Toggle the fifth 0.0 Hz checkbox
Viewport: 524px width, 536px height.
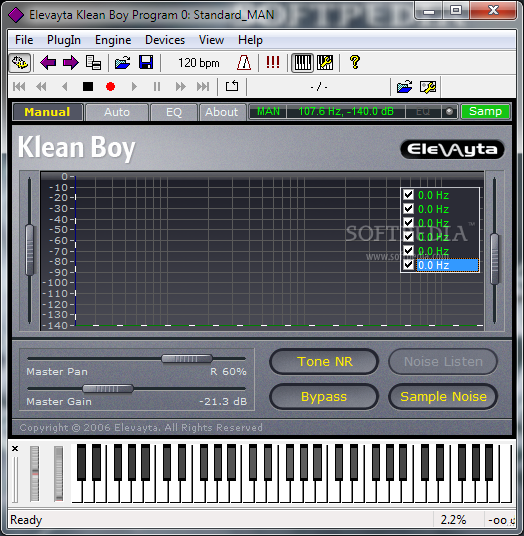[x=408, y=251]
